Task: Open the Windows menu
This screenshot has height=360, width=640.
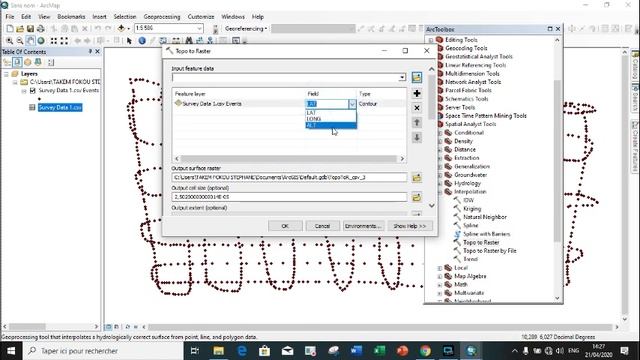Action: 233,17
